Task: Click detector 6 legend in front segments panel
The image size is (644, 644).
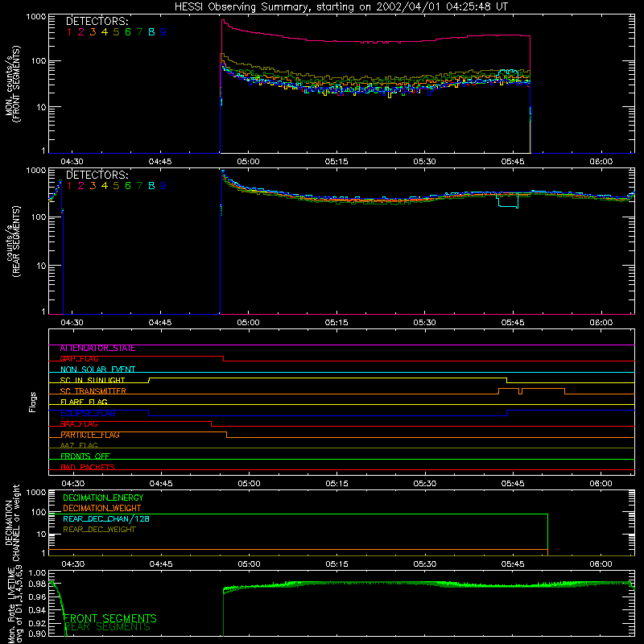Action: [x=128, y=32]
